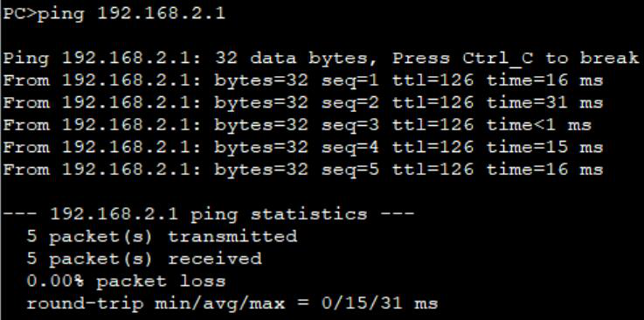Click the PC>ping 192.168.2.1 command line
The width and height of the screenshot is (644, 320).
114,14
